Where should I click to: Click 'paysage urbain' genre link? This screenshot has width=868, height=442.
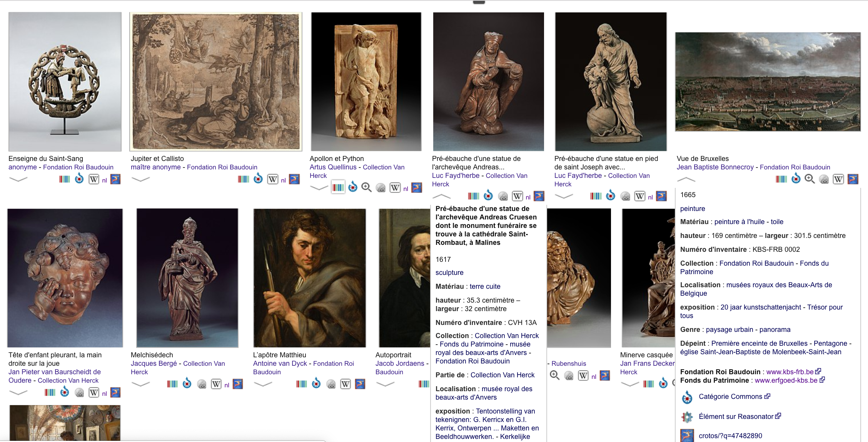729,330
